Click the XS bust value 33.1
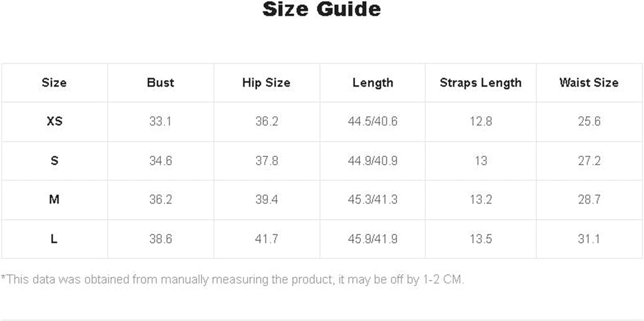The height and width of the screenshot is (321, 644). [160, 121]
